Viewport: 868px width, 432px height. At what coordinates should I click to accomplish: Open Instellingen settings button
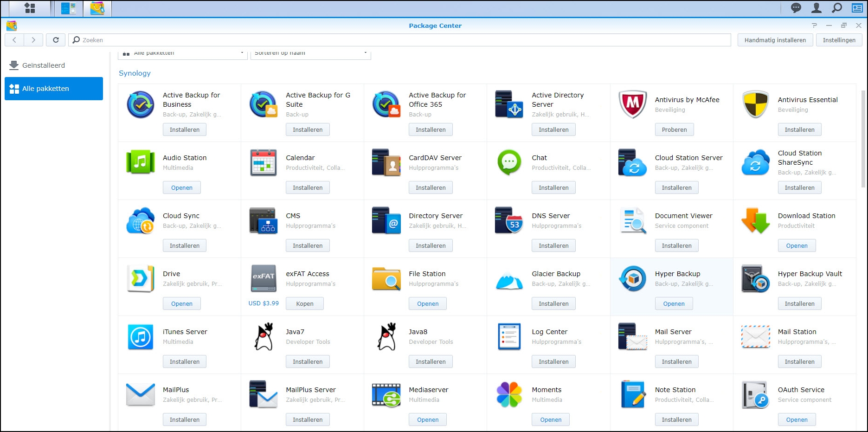tap(839, 40)
